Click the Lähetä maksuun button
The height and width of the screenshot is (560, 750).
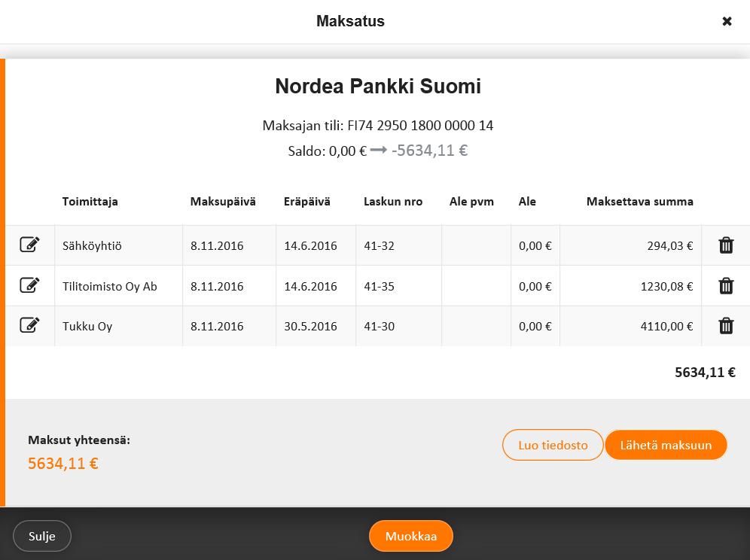(x=666, y=445)
